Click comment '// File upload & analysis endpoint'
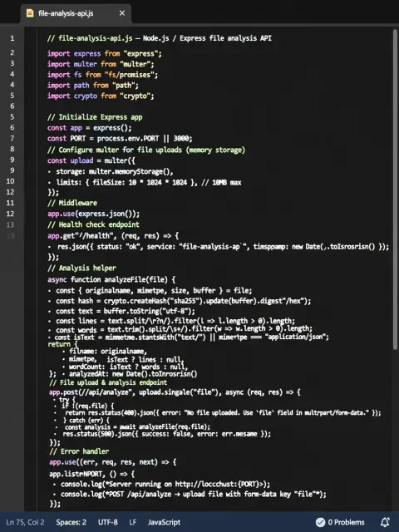Image resolution: width=399 pixels, height=532 pixels. 108,382
